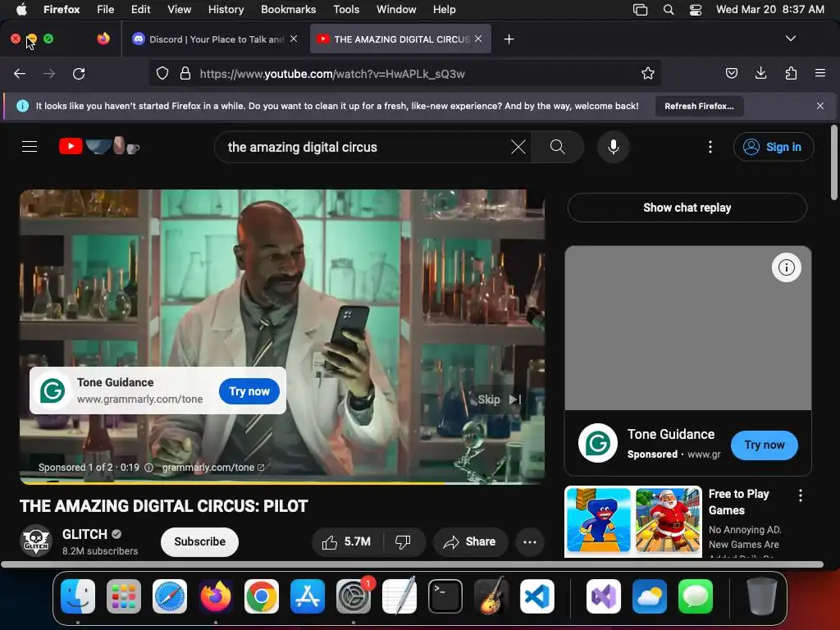Screen dimensions: 840x630
Task: Click the horizontal scrollbar at window bottom
Action: [x=412, y=564]
